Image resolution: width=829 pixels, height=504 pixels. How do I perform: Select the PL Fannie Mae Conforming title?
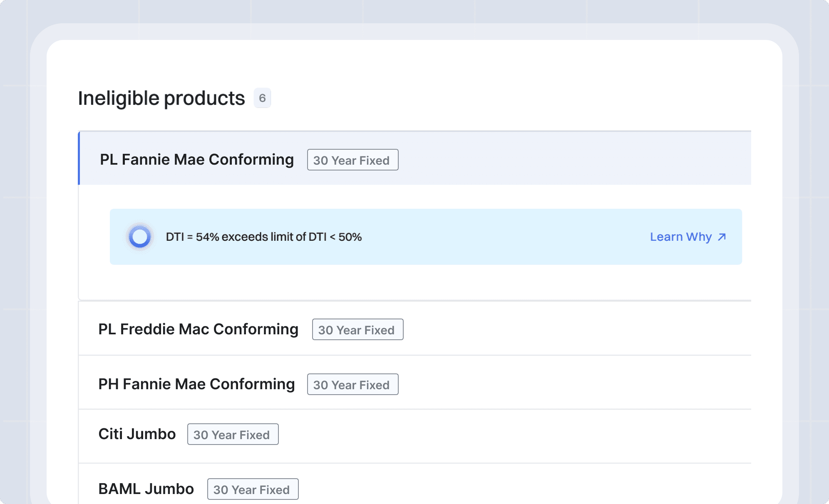coord(196,160)
